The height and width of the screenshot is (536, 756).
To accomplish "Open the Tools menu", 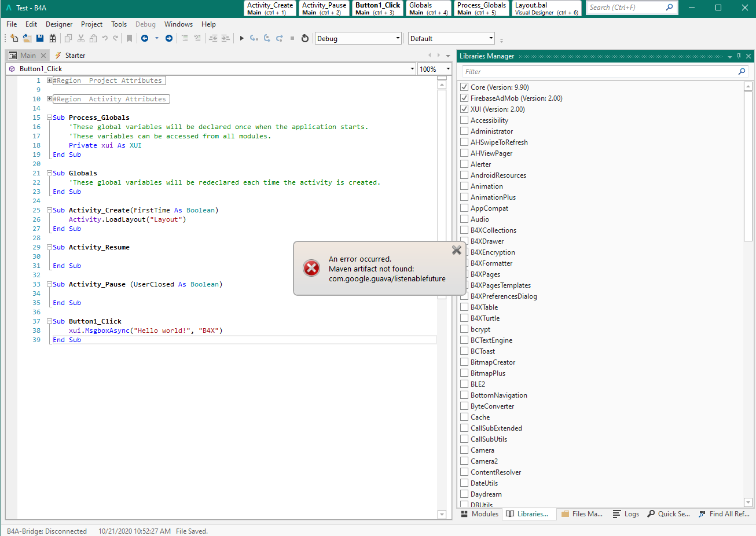I will 119,24.
